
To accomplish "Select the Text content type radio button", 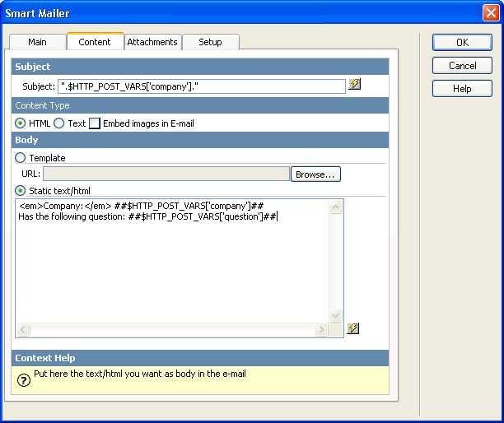I will pos(58,123).
